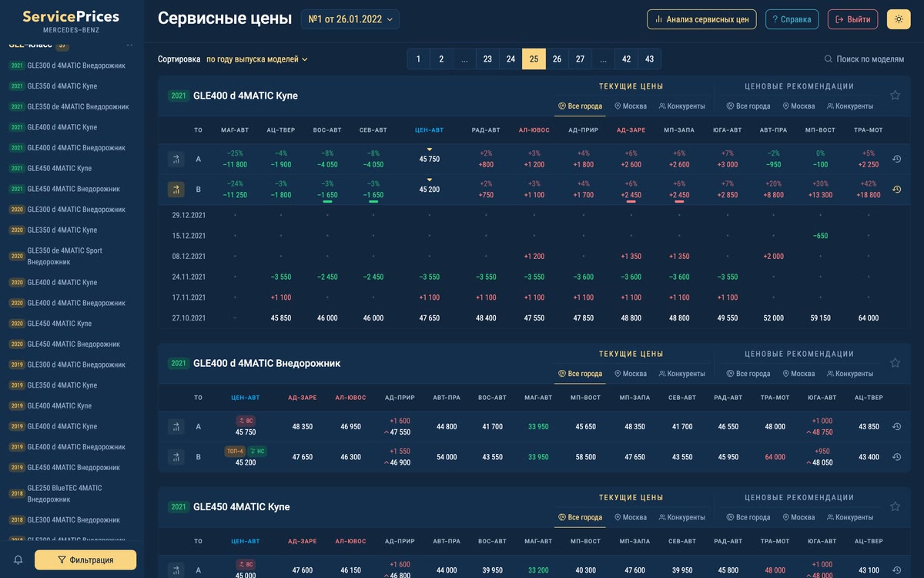Open notifications bell in sidebar

(x=18, y=560)
